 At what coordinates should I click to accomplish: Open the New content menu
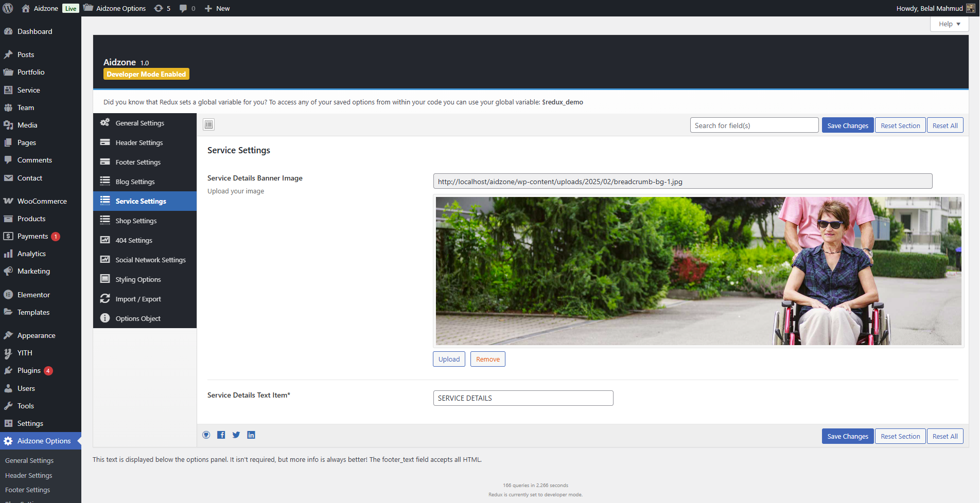pyautogui.click(x=217, y=8)
